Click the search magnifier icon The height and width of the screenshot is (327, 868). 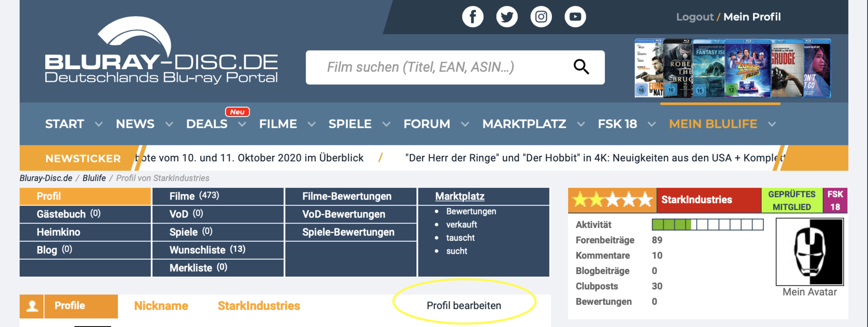581,67
